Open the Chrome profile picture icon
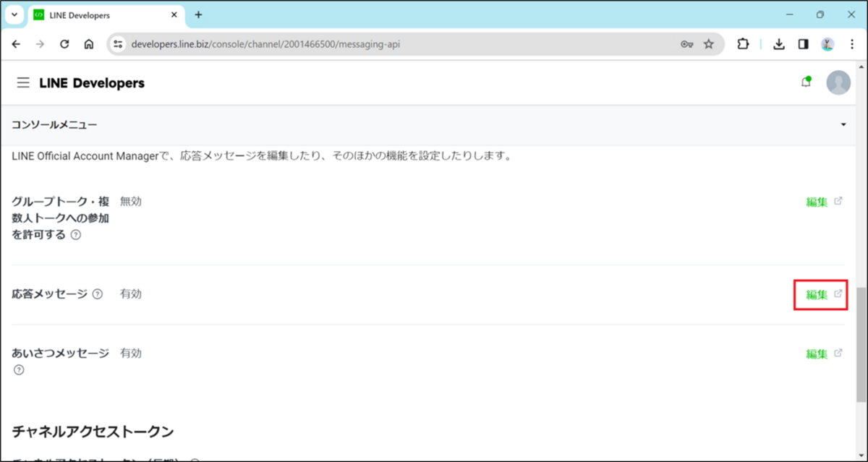The image size is (868, 462). pyautogui.click(x=827, y=44)
